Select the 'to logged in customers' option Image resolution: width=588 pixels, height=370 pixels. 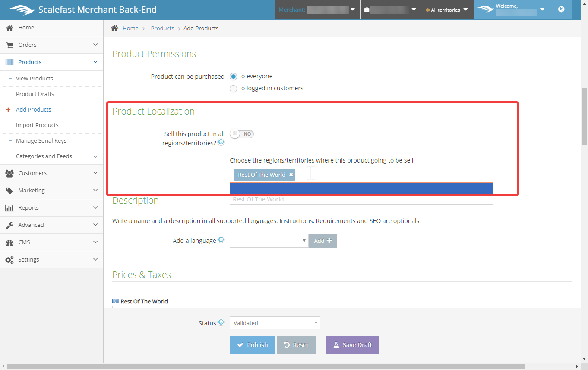coord(233,89)
